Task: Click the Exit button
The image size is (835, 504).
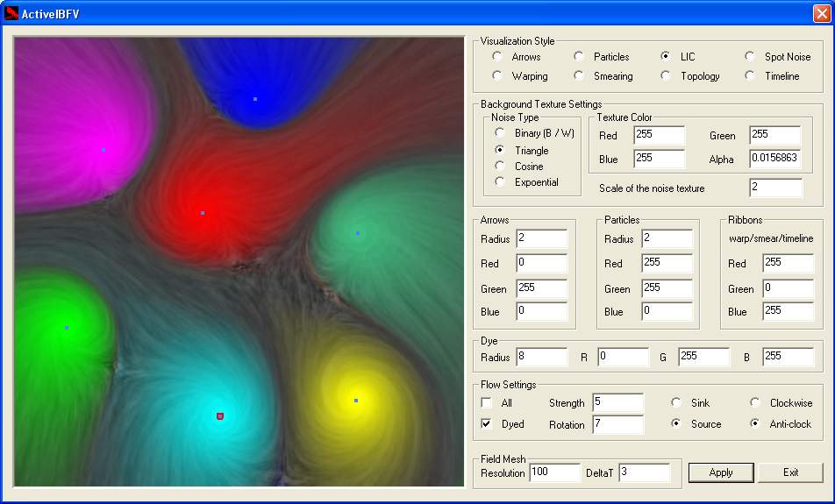Action: (x=790, y=472)
